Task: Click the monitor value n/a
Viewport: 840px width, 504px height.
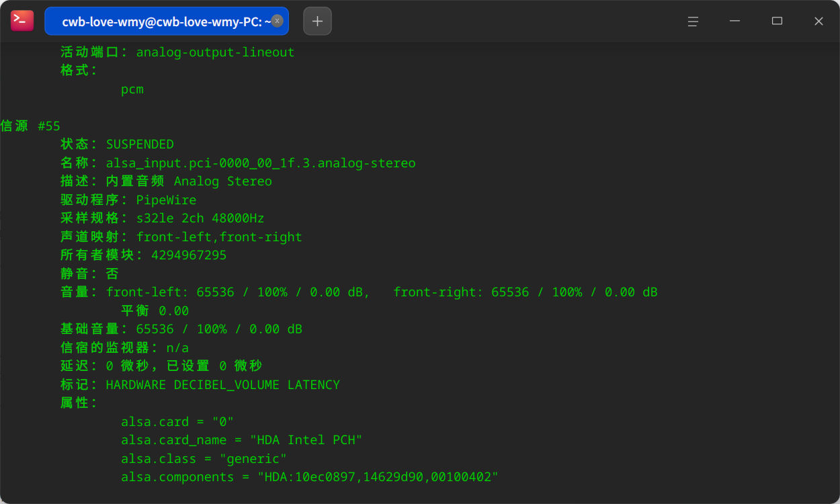Action: [177, 348]
